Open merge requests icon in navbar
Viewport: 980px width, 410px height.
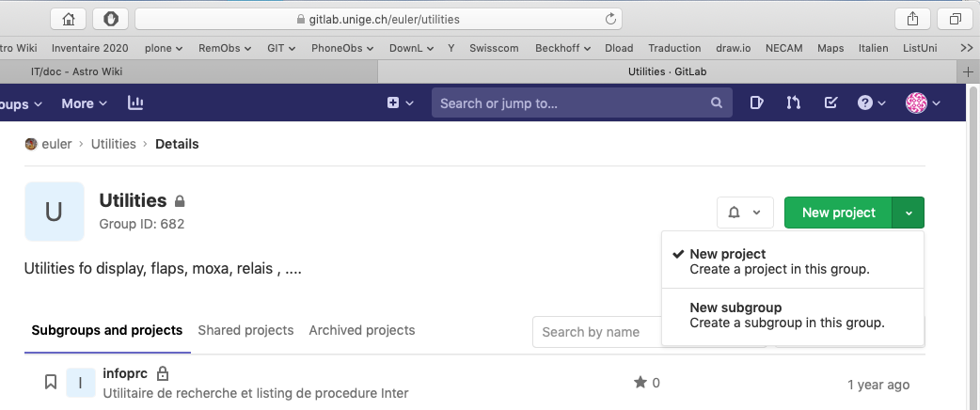[x=794, y=103]
